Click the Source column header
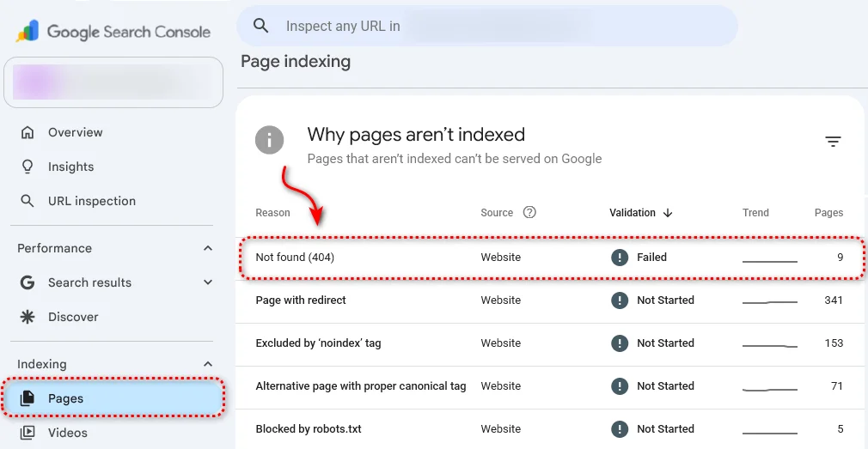Image resolution: width=868 pixels, height=449 pixels. pyautogui.click(x=497, y=213)
